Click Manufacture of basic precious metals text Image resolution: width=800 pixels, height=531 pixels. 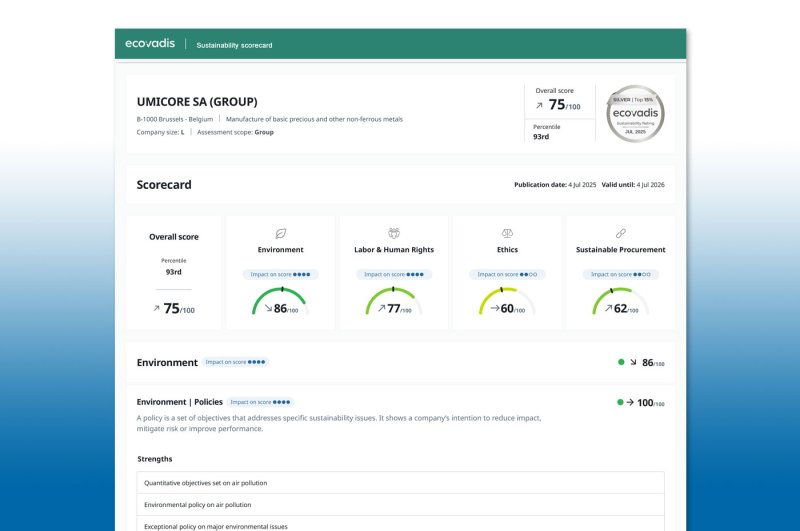tap(314, 119)
